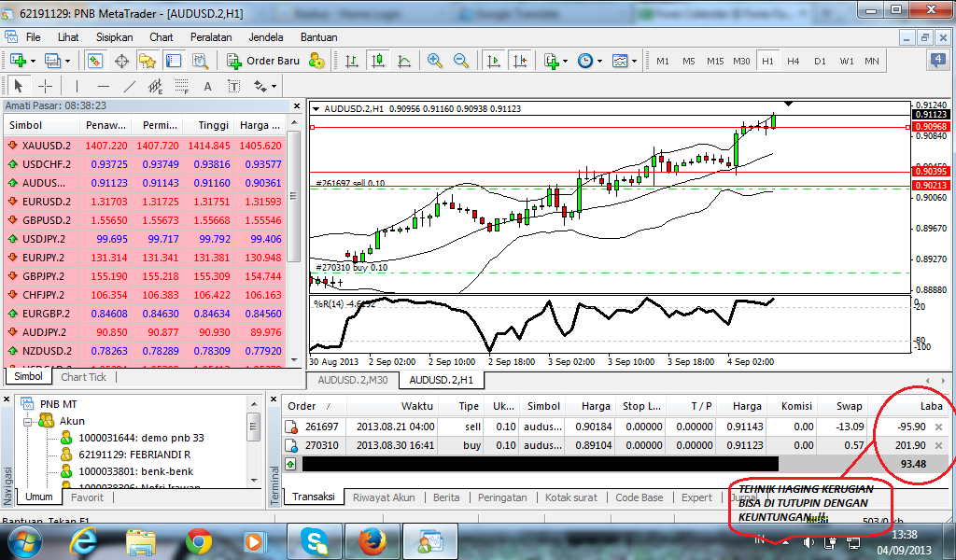Switch to line chart icon

coord(404,61)
